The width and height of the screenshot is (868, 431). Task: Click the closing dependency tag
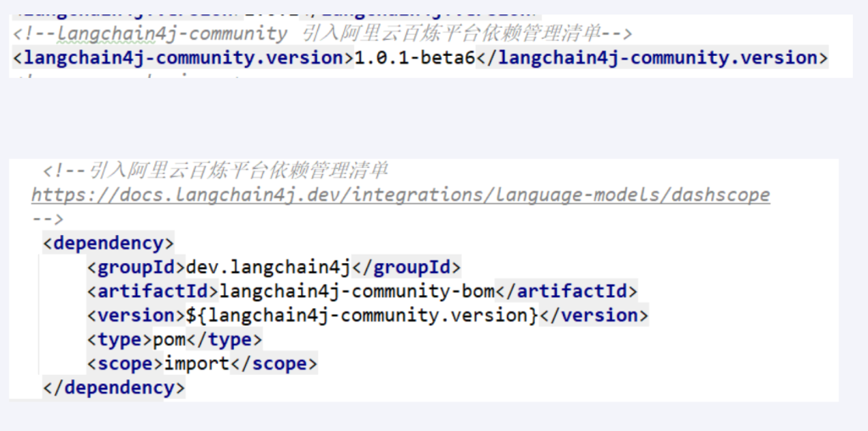113,388
